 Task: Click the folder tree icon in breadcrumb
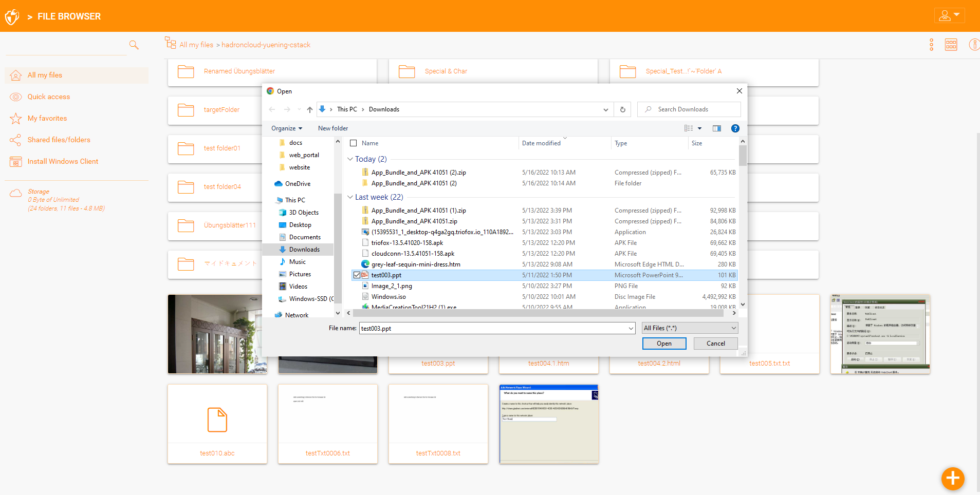(170, 43)
